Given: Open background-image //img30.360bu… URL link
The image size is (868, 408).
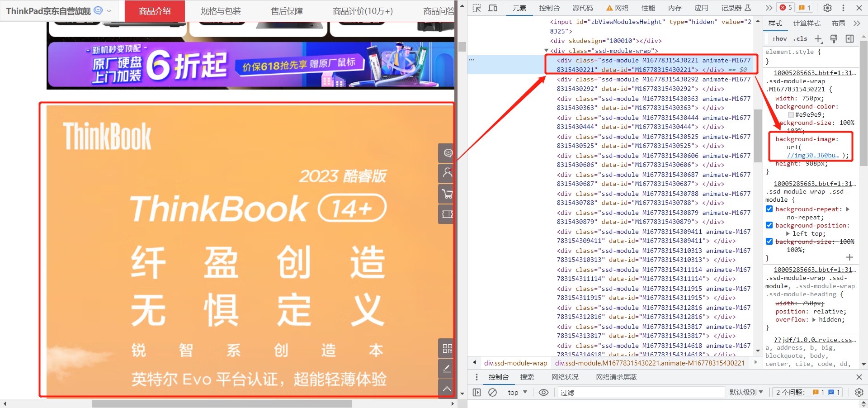Looking at the screenshot, I should [x=813, y=155].
